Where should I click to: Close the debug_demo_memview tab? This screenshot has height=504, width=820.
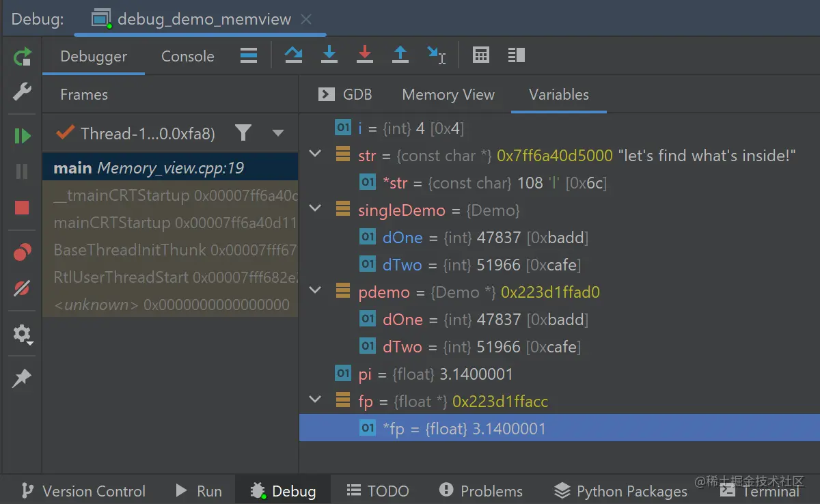click(307, 20)
